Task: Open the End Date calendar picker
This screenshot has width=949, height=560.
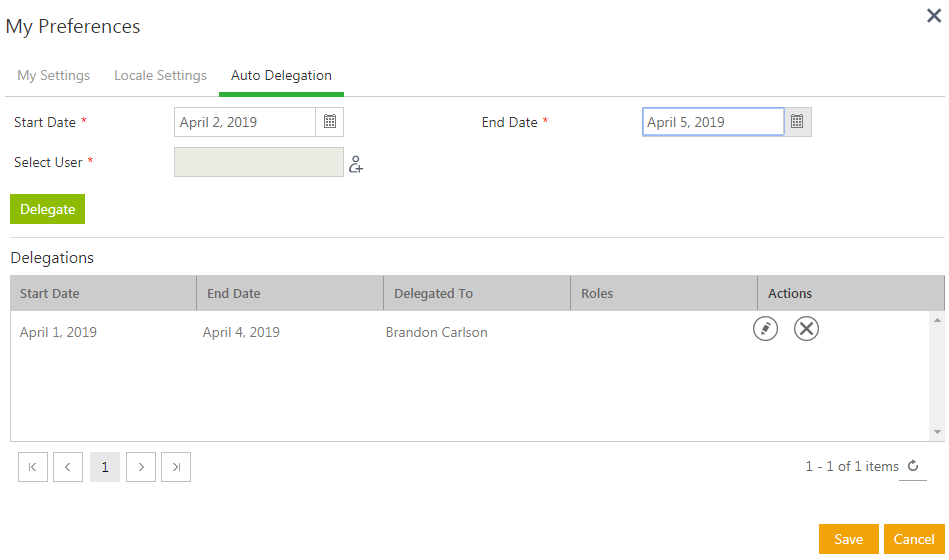Action: point(797,122)
